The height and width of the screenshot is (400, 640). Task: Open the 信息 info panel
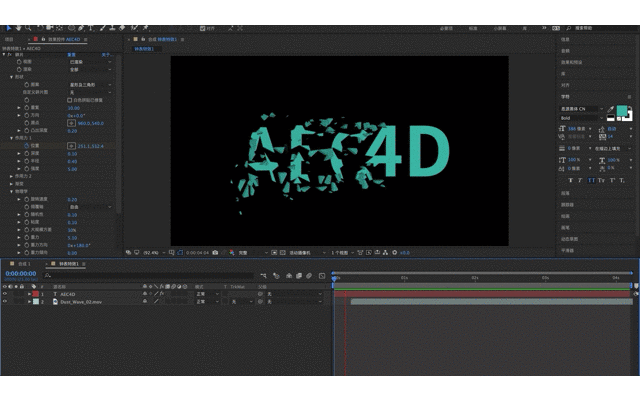pos(565,40)
